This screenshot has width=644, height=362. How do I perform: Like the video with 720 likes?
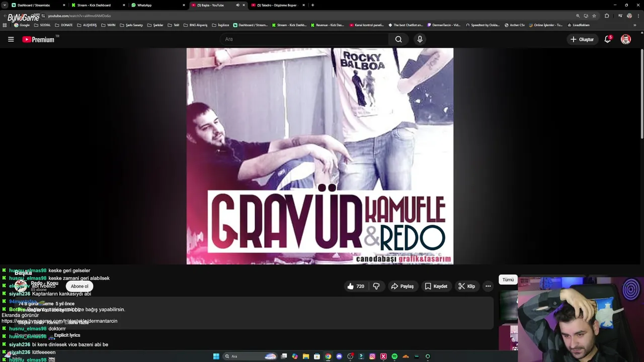tap(356, 286)
